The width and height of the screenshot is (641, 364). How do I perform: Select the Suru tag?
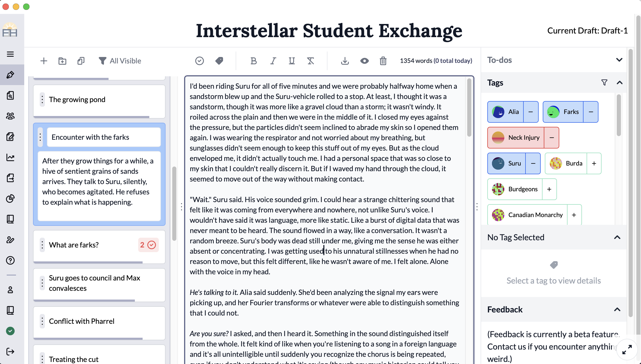point(507,163)
